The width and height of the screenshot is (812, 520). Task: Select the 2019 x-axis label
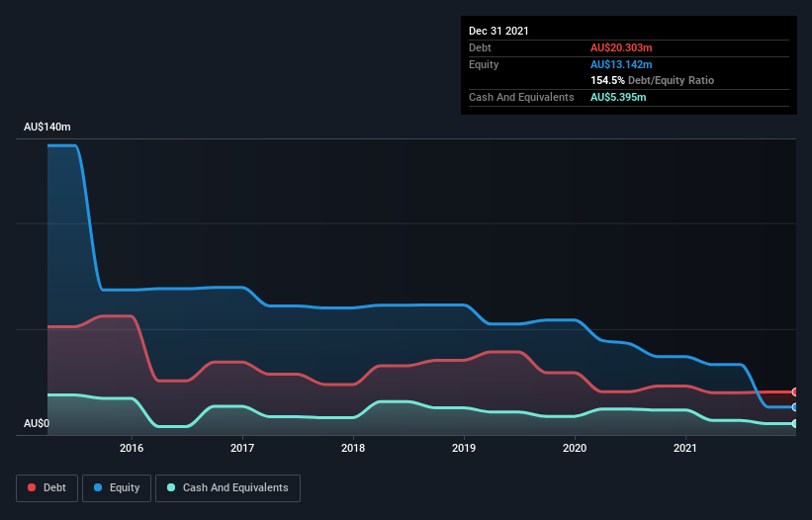(x=464, y=448)
